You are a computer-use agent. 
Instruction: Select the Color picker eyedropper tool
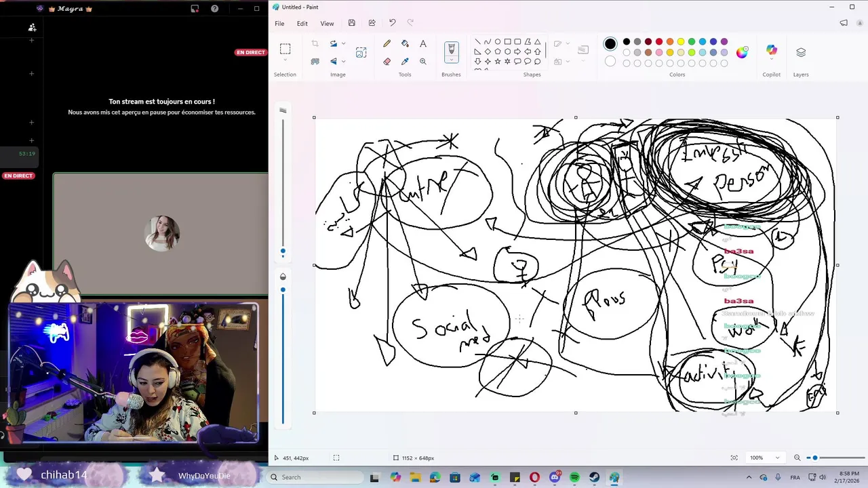[x=405, y=61]
